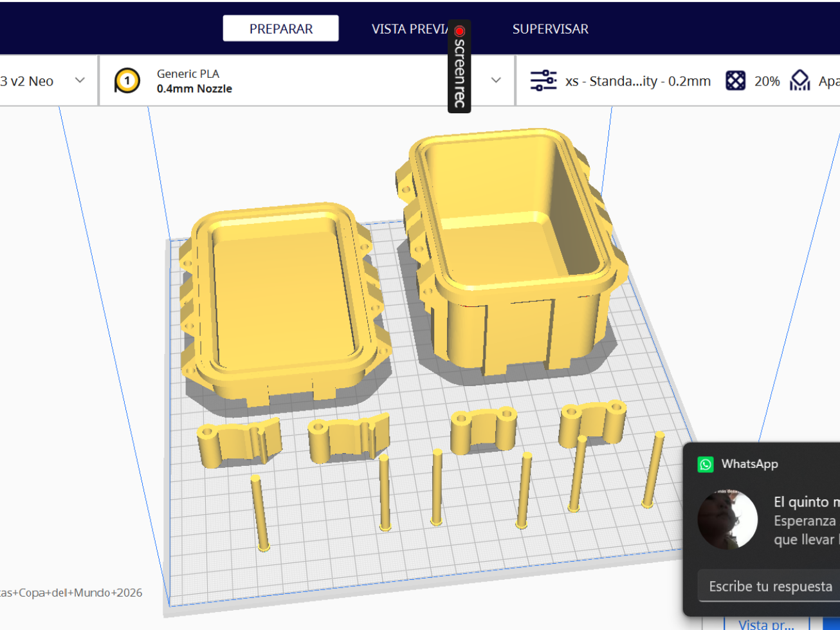Expand the printer selector next to '3 v2 Neo'

click(x=80, y=80)
